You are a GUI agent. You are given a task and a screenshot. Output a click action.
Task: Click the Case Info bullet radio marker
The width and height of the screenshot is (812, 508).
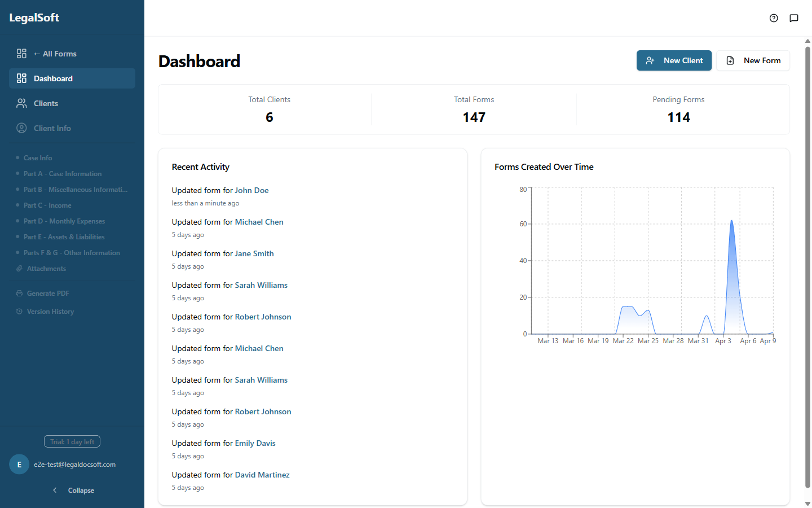(17, 157)
